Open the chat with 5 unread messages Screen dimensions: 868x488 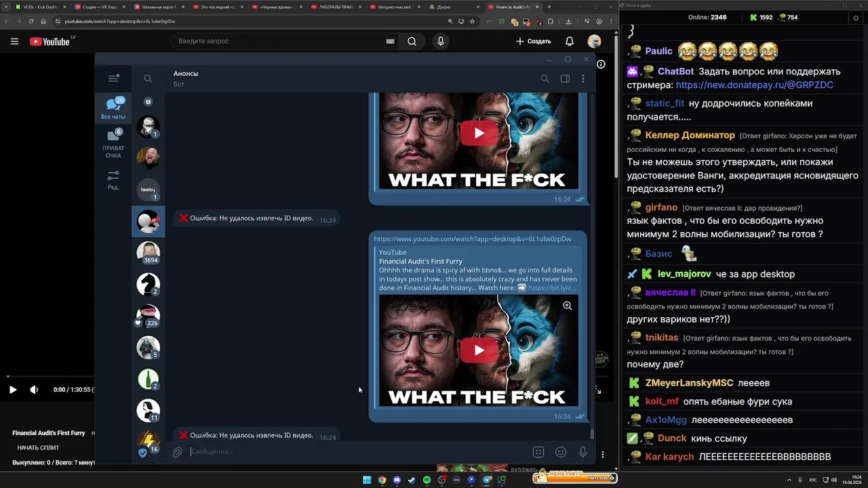tap(148, 348)
